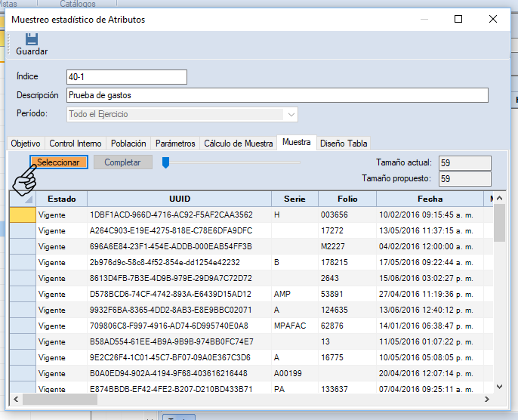
Task: Close the Muestreo estadístico de Atributos window
Action: pyautogui.click(x=492, y=20)
